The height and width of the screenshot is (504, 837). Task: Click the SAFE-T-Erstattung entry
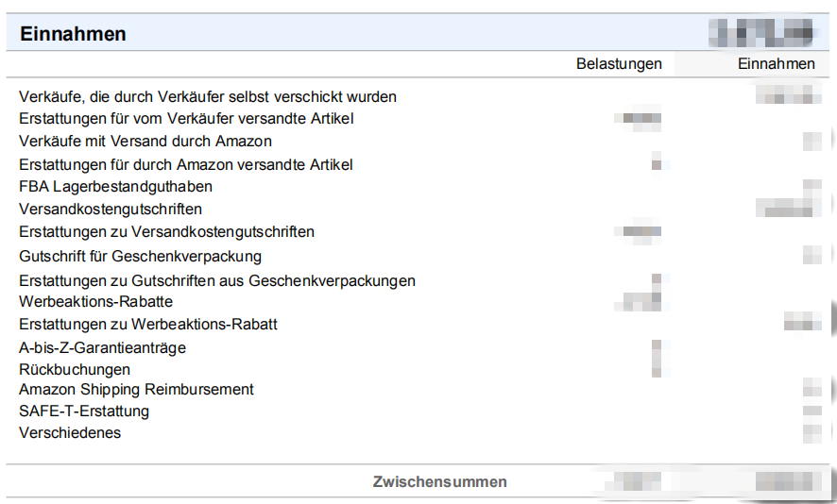(84, 412)
